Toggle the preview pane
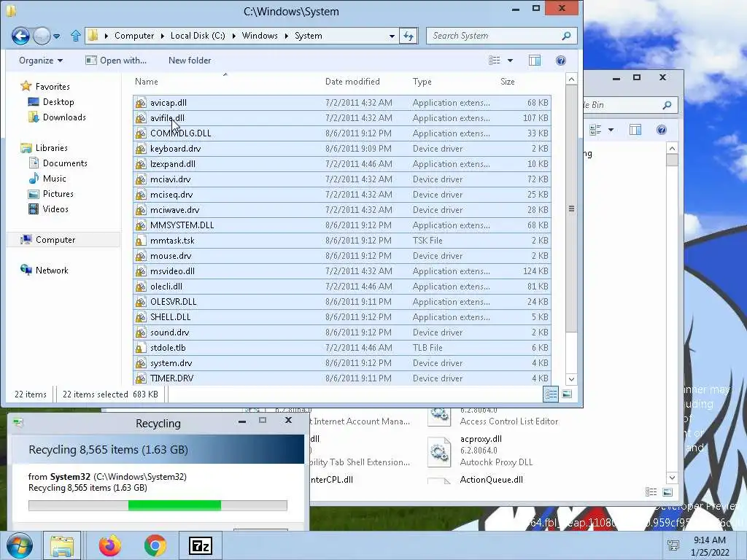The image size is (747, 560). [x=535, y=61]
